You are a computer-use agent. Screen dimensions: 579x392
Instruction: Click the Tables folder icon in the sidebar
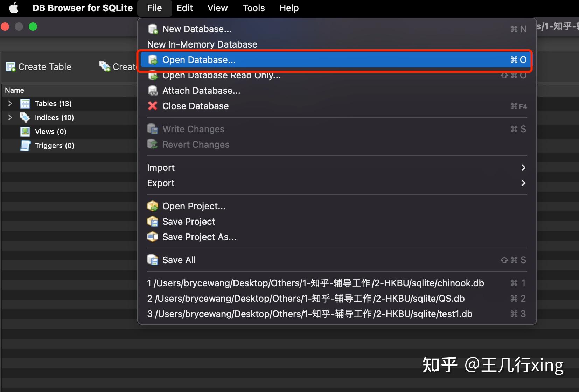pos(25,103)
